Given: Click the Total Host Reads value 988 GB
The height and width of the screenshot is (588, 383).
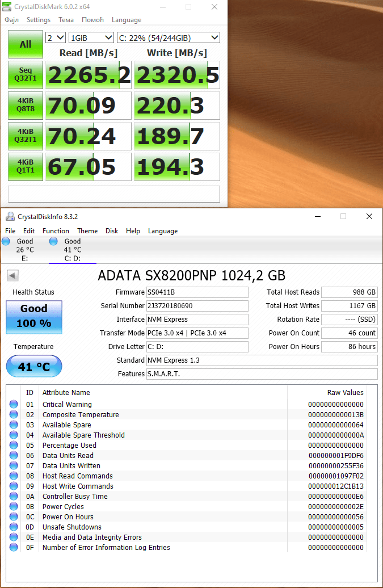Looking at the screenshot, I should pos(350,292).
